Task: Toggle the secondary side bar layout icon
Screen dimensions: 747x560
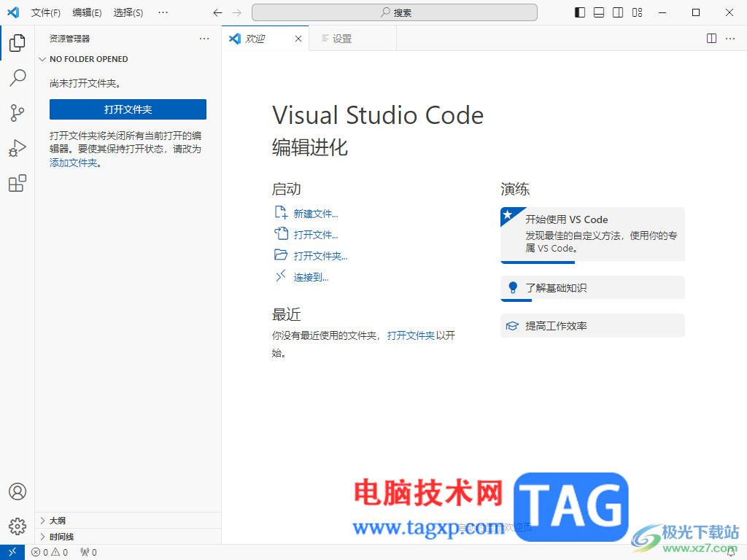Action: pyautogui.click(x=618, y=13)
